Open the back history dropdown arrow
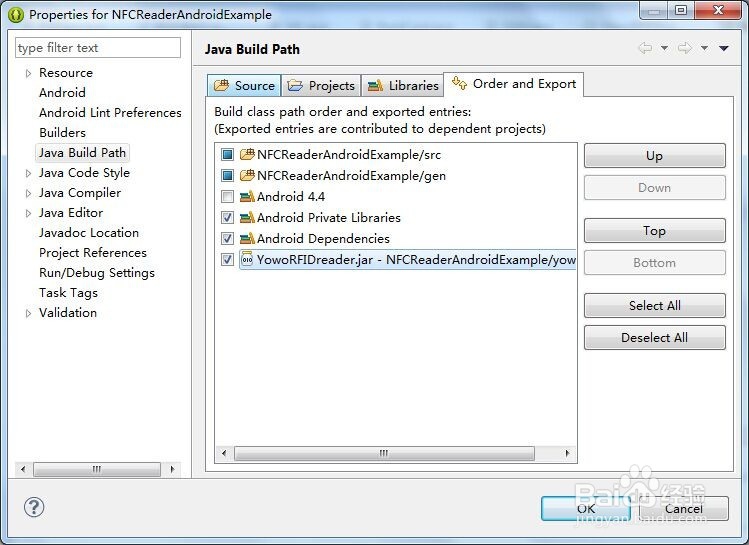This screenshot has width=749, height=545. tap(664, 48)
